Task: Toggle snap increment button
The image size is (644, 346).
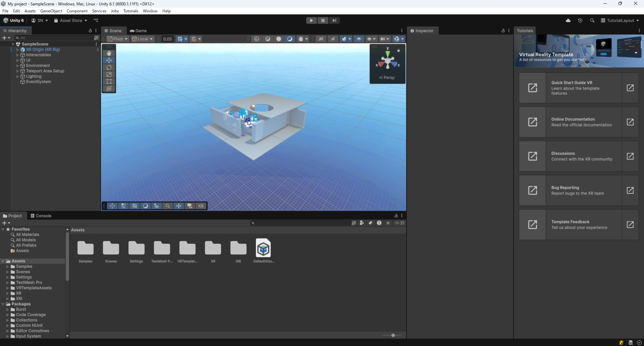Action: [194, 39]
